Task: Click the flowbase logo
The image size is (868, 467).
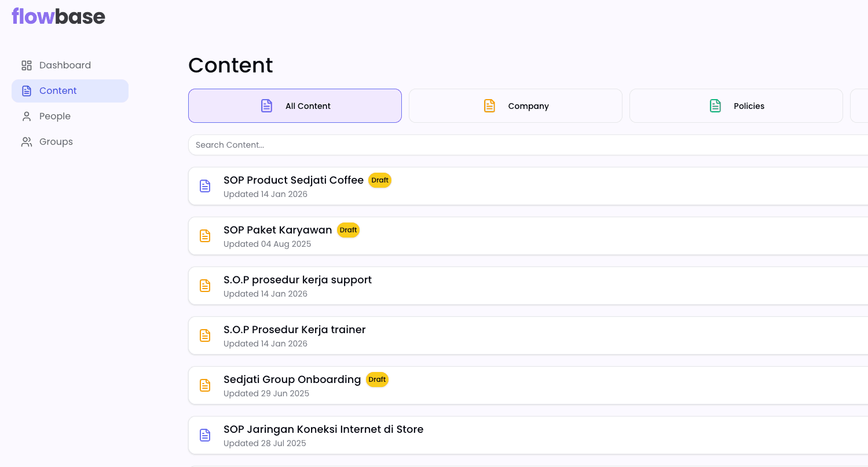Action: pyautogui.click(x=58, y=16)
